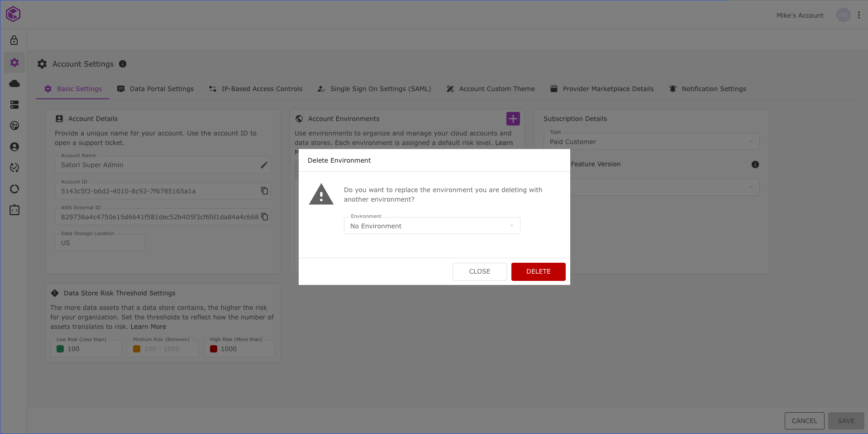Switch to Data Portal Settings tab

(x=155, y=89)
